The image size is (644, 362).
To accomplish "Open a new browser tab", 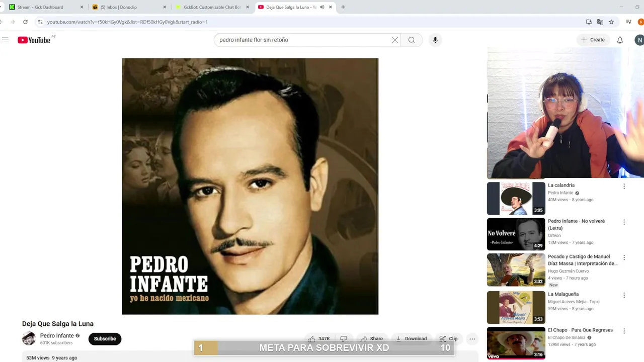I will pos(343,7).
